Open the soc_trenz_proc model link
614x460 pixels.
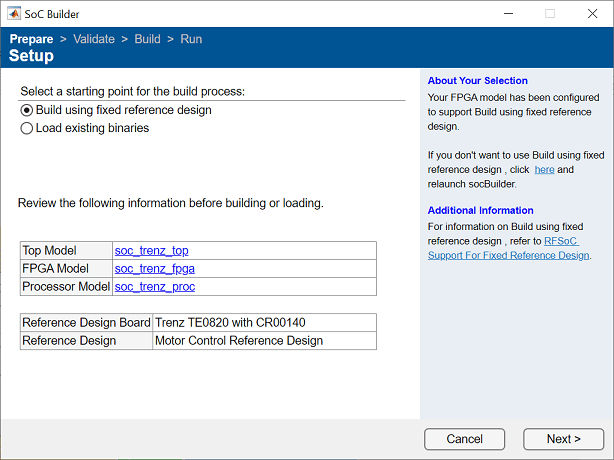pyautogui.click(x=155, y=287)
